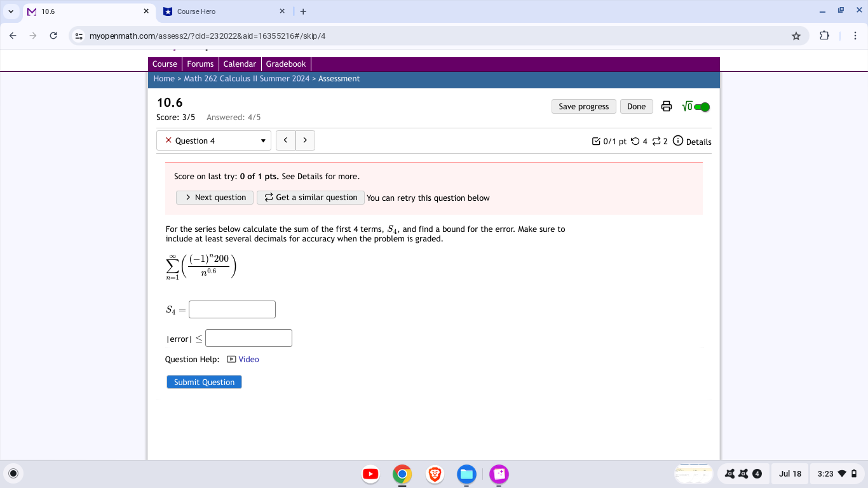Open a new browser tab

tap(303, 11)
